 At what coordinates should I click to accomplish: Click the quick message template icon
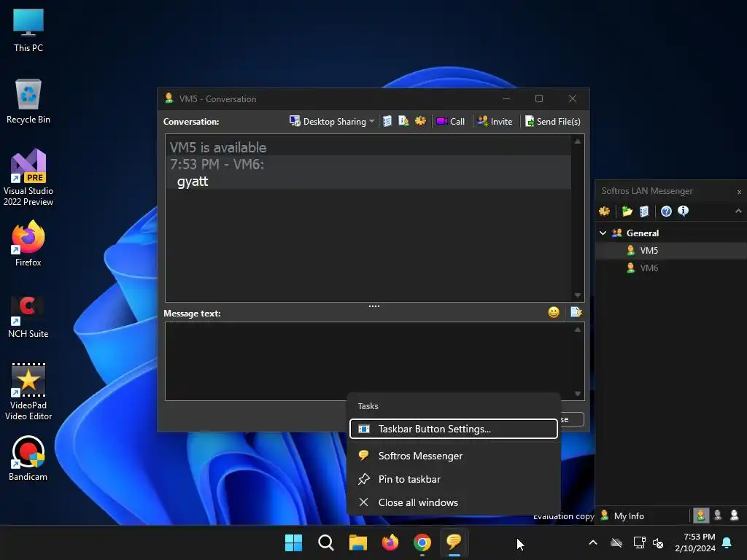point(576,312)
